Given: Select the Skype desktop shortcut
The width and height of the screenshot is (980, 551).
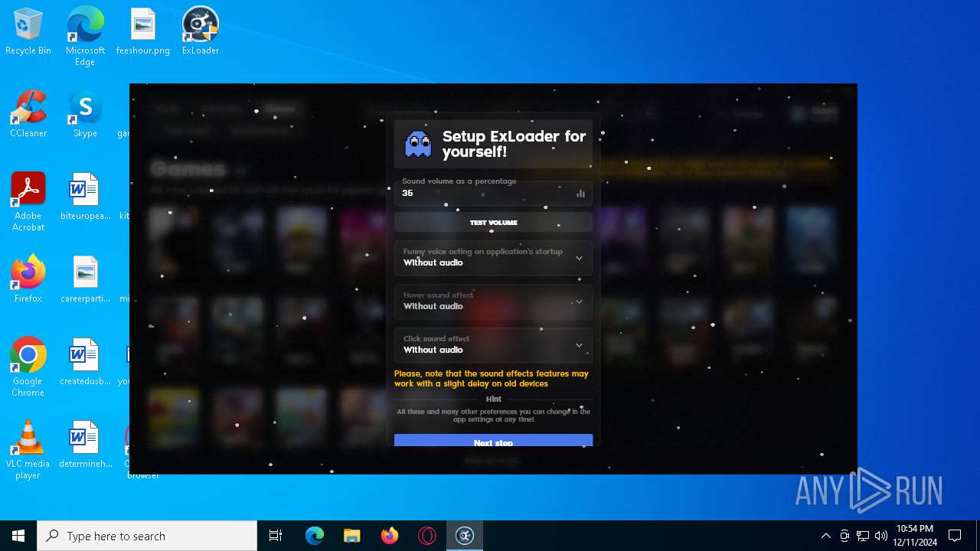Looking at the screenshot, I should click(x=85, y=115).
